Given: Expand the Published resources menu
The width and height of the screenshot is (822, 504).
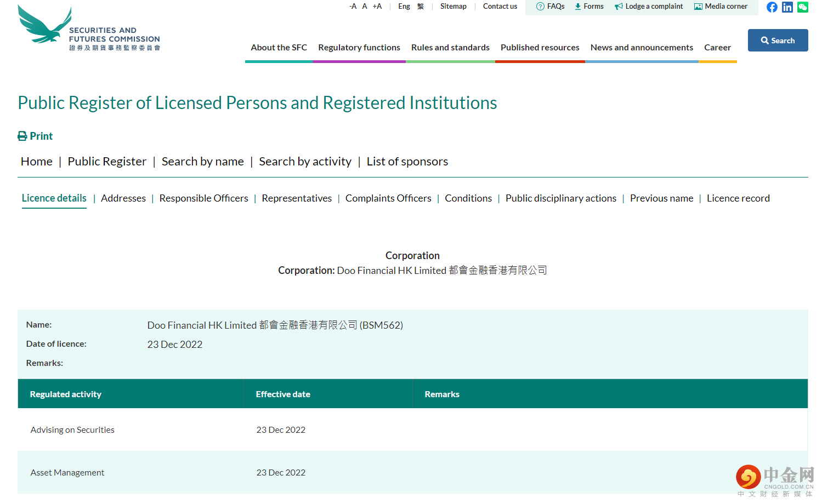Looking at the screenshot, I should coord(540,48).
